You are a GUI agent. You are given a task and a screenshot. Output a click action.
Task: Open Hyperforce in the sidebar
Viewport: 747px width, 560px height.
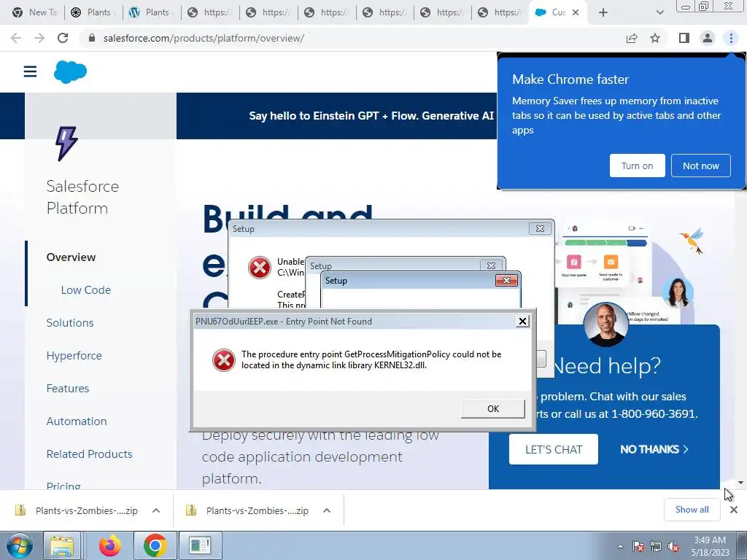[x=74, y=356]
